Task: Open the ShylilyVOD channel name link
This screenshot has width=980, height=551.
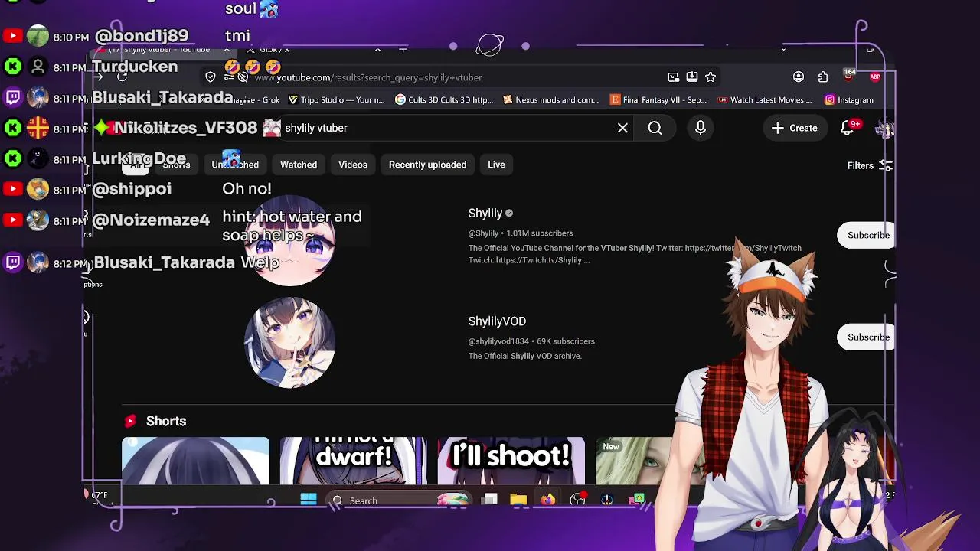Action: [x=497, y=321]
